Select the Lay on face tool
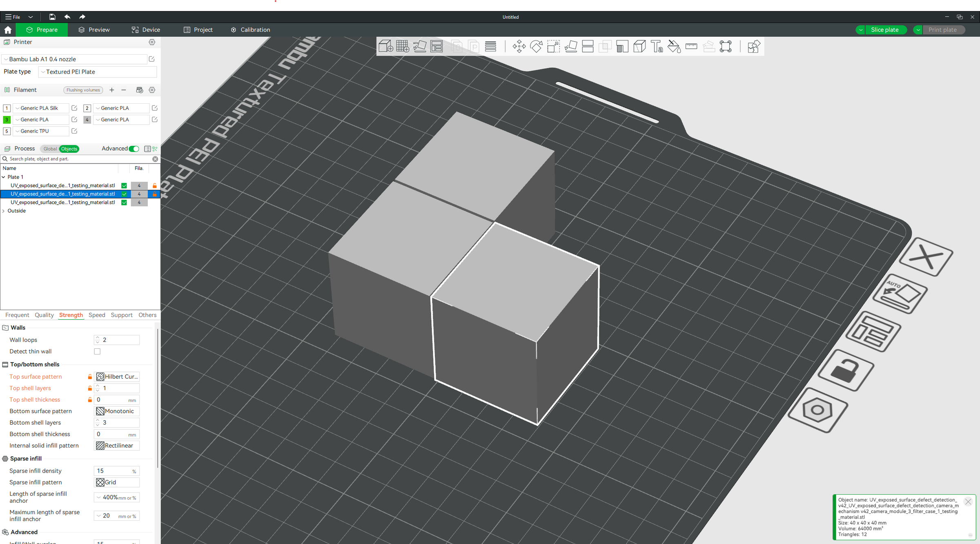The image size is (980, 544). (x=570, y=47)
